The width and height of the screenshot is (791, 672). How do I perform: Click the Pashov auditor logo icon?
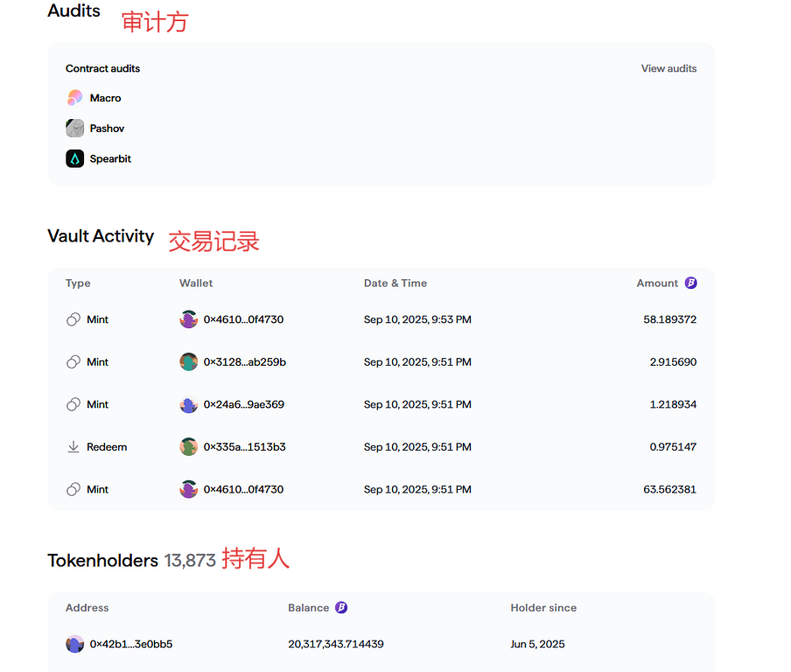click(74, 129)
